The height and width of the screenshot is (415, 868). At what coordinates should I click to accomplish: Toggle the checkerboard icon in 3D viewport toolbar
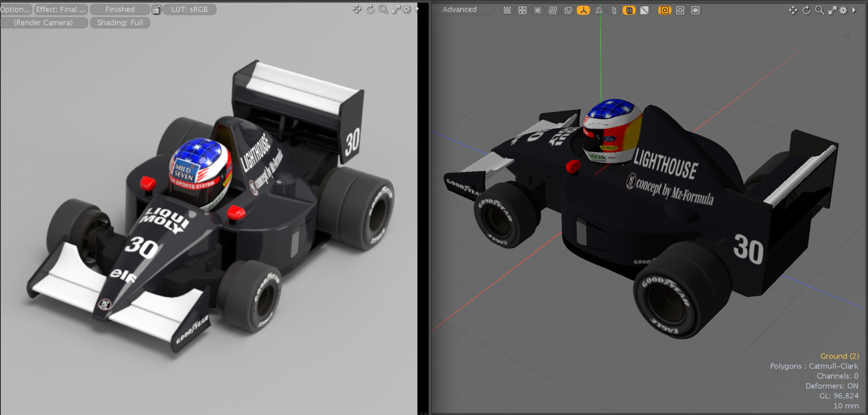tap(507, 10)
